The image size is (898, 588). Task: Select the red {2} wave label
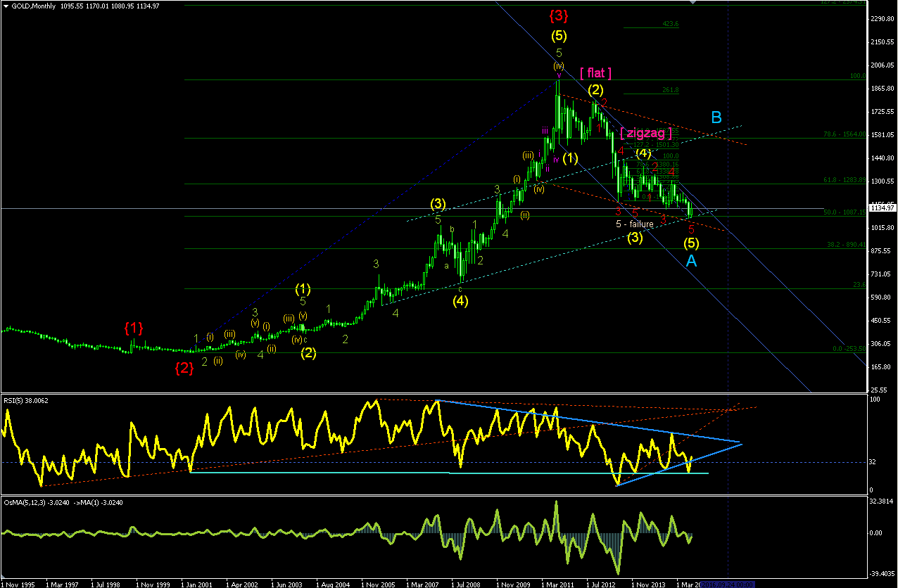click(184, 366)
